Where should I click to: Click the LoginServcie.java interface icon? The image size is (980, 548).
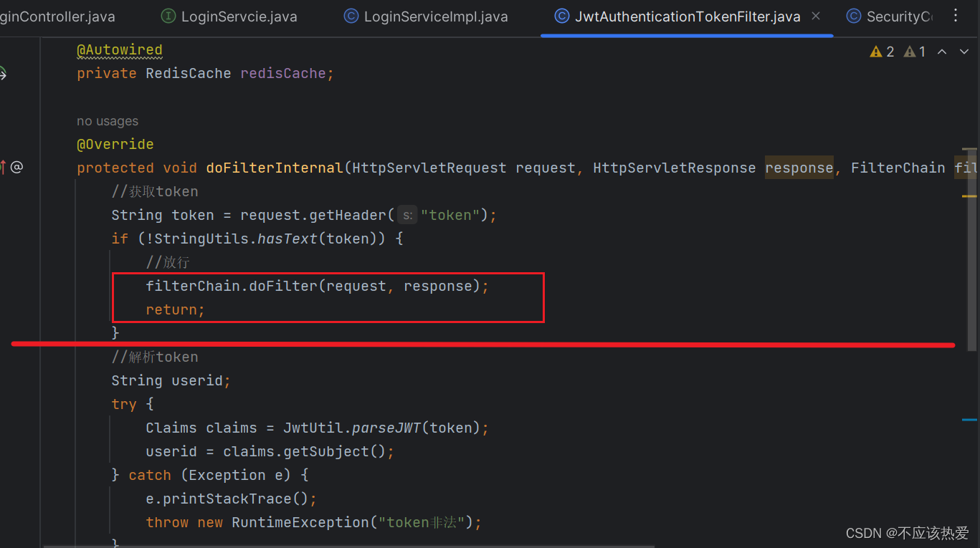click(168, 16)
